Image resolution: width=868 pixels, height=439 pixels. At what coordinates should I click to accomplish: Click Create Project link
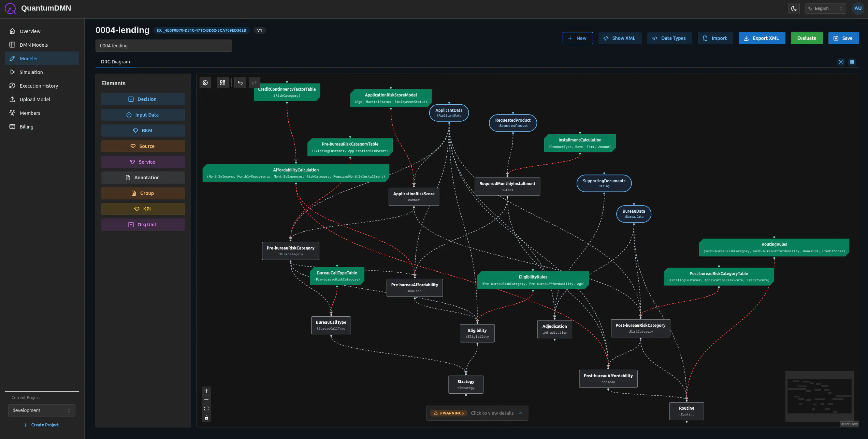pyautogui.click(x=41, y=425)
